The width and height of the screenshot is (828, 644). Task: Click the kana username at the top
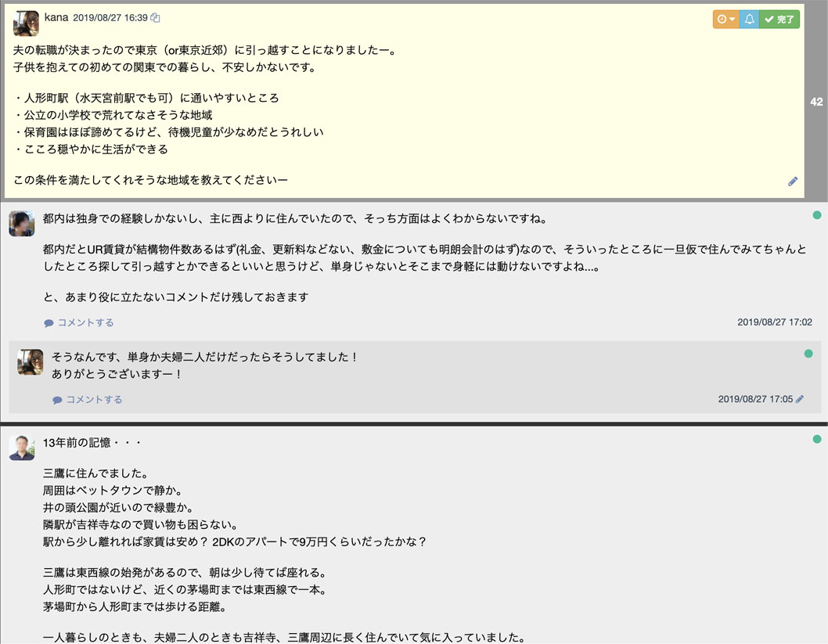[56, 17]
